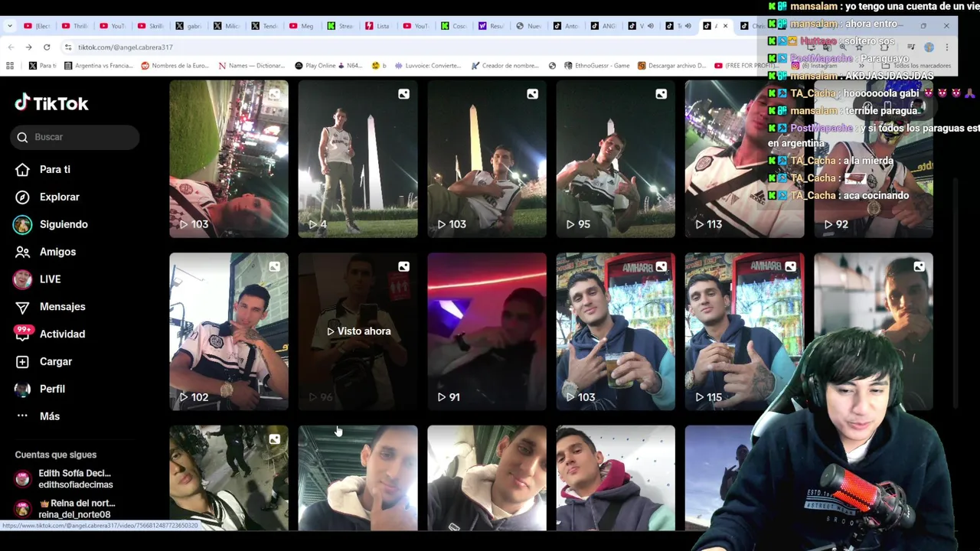980x551 pixels.
Task: Click the tiktok.com/@angel.cabrera317 address bar
Action: (125, 47)
